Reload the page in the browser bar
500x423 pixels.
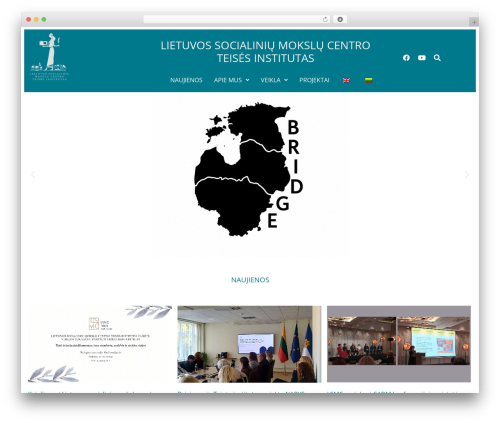click(325, 20)
